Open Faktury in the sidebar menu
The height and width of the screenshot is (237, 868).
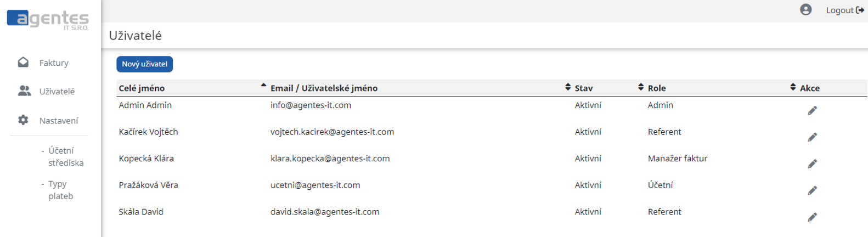54,63
